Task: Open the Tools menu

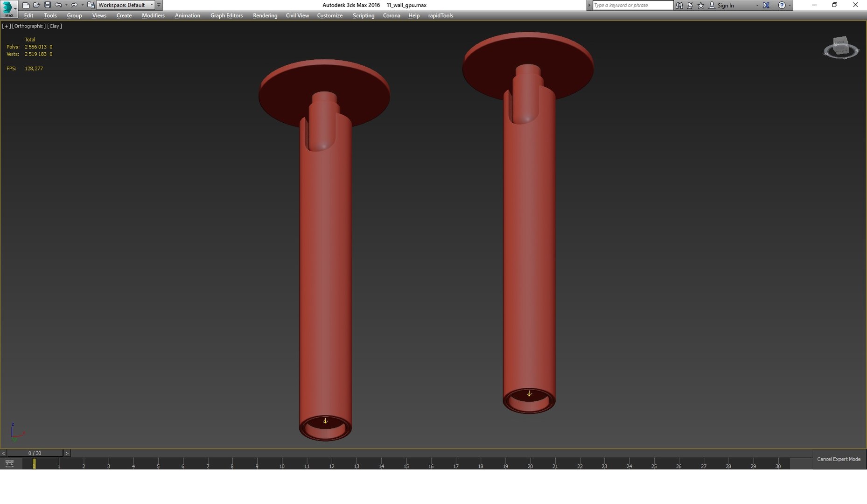Action: click(50, 15)
